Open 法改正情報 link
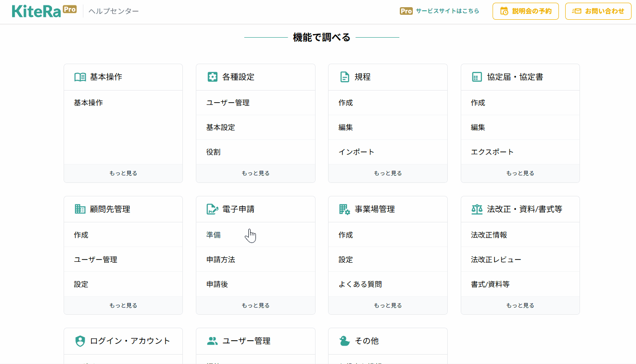The width and height of the screenshot is (636, 364). tap(489, 235)
